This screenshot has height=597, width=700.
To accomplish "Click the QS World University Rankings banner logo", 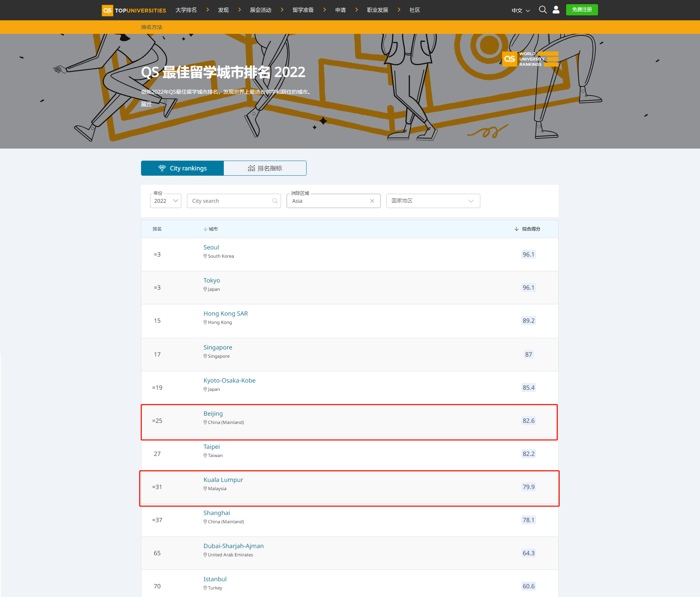I will tap(530, 59).
